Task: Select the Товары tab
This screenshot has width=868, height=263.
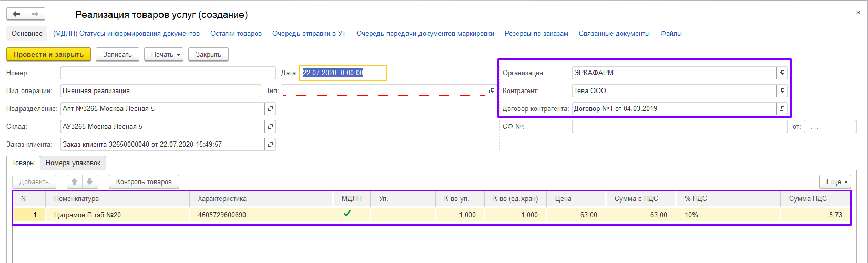Action: 24,163
